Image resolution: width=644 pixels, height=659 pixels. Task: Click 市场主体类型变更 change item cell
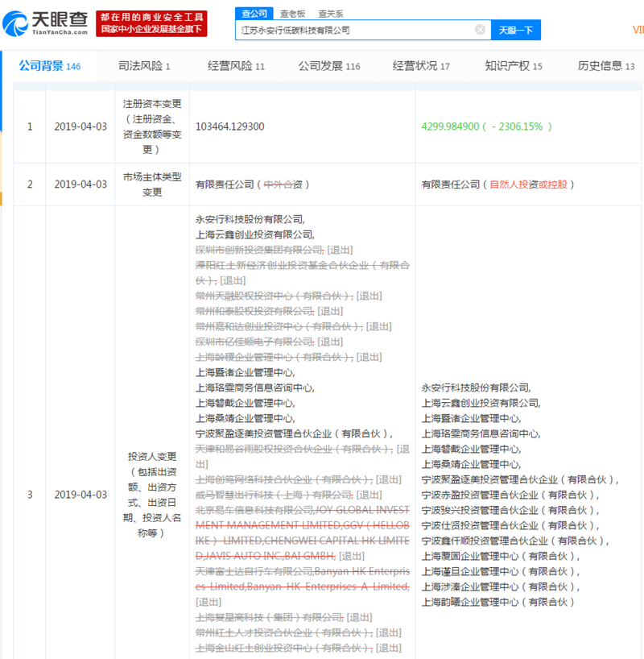pos(152,184)
